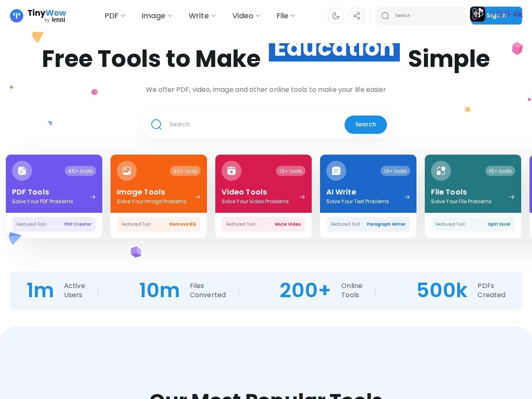
Task: Click the PDF Tools document icon
Action: tap(22, 171)
